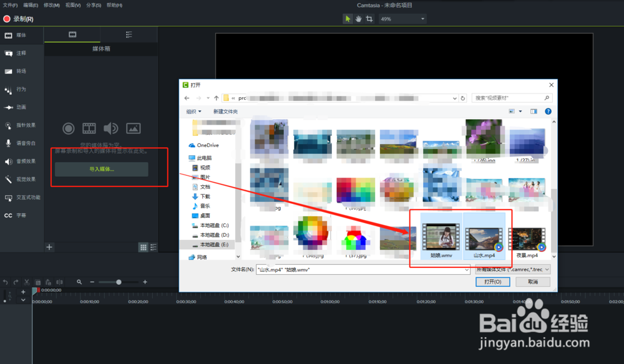Click the Back arrow in the Open dialog
624x364 pixels.
(187, 98)
